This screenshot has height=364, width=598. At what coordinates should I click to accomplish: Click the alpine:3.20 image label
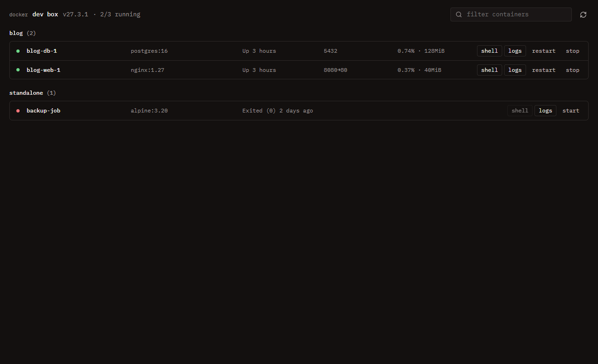click(149, 111)
